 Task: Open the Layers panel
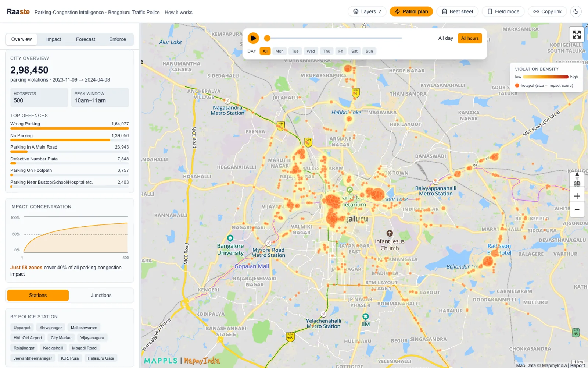point(367,11)
